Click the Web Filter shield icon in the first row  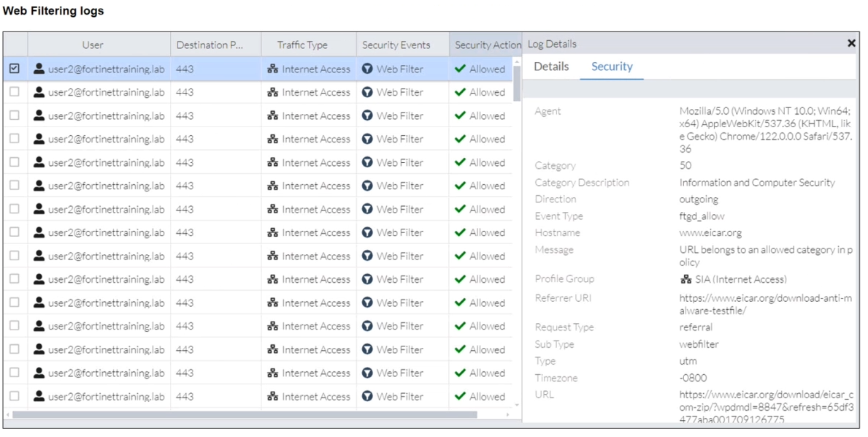point(368,69)
